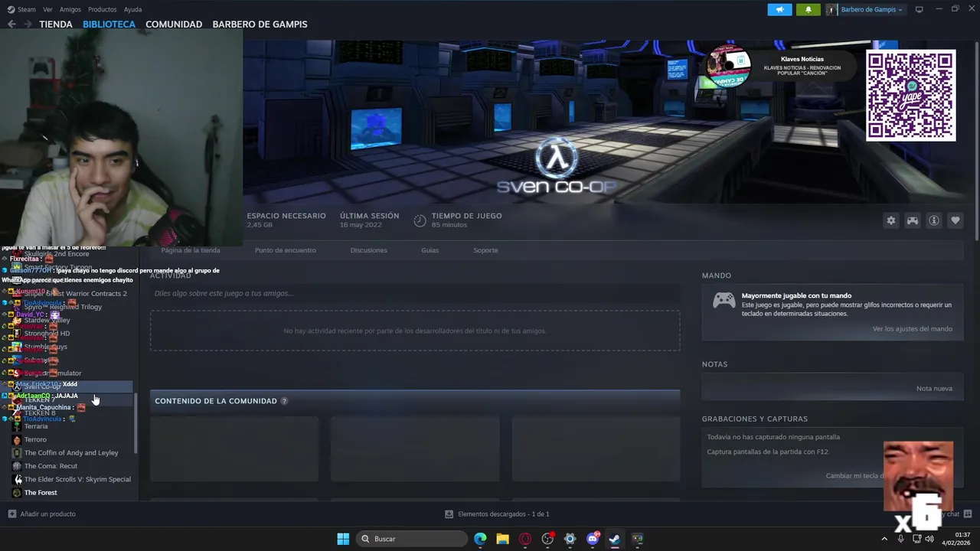Open the Opera browser taskbar icon
This screenshot has width=980, height=551.
pos(525,539)
